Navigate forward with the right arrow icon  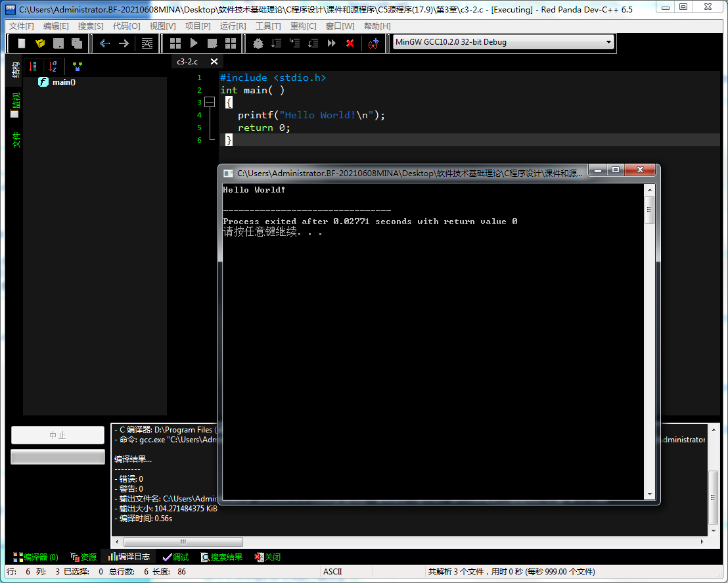(124, 43)
